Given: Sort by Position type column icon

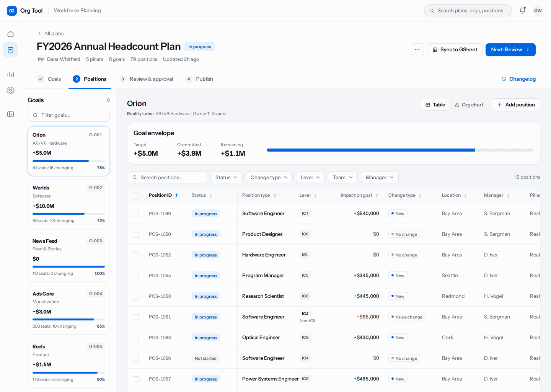Looking at the screenshot, I should [275, 195].
